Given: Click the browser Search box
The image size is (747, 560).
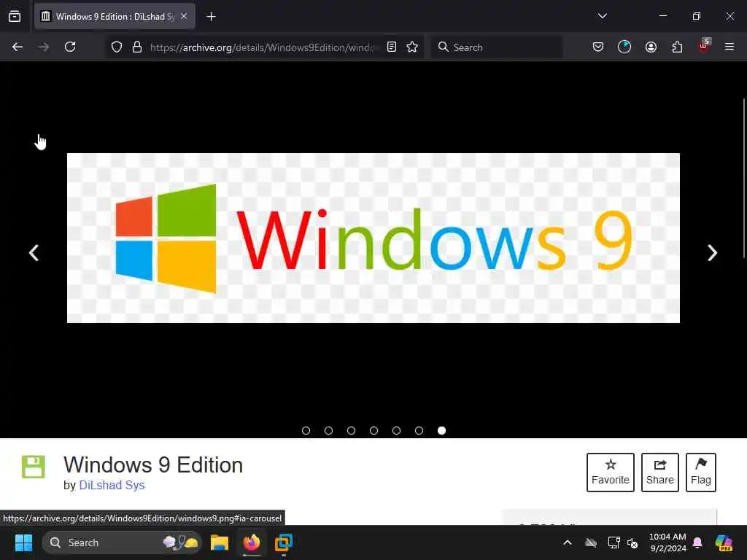Looking at the screenshot, I should (x=497, y=47).
